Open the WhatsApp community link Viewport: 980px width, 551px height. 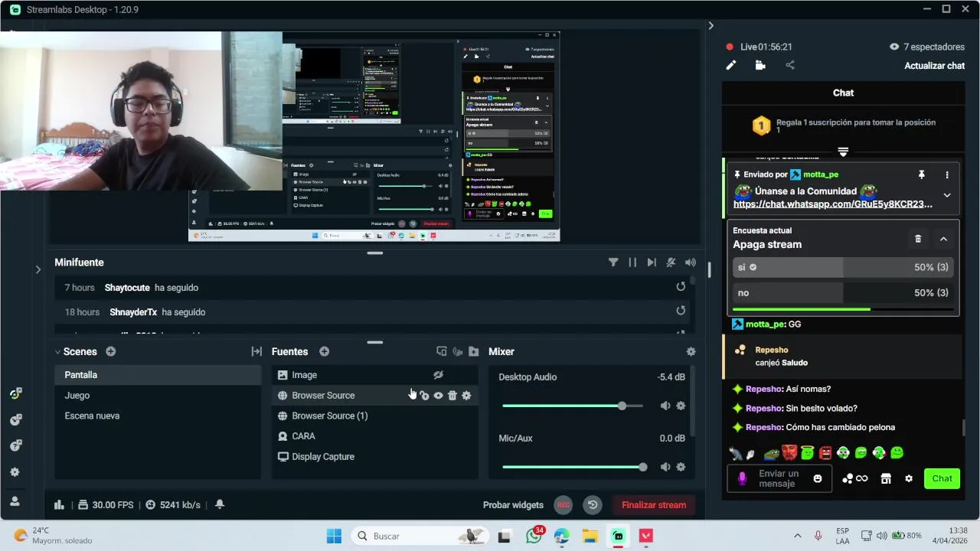click(x=833, y=204)
